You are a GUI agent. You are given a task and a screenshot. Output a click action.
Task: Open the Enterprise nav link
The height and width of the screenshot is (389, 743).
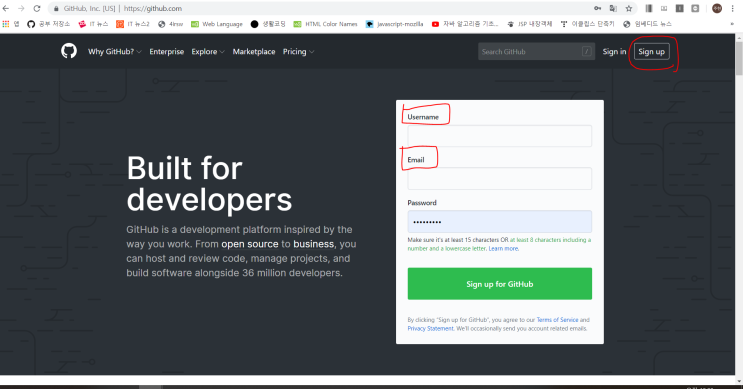pos(166,52)
